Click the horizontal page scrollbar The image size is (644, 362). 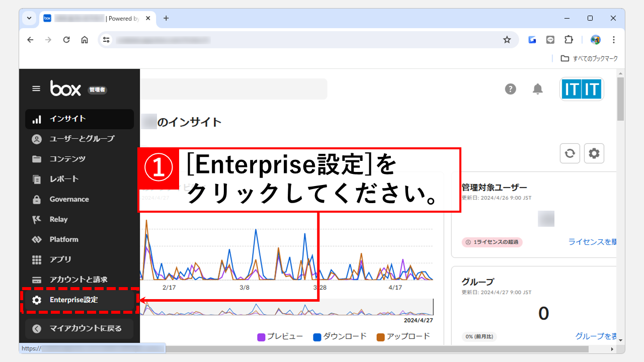coord(377,348)
